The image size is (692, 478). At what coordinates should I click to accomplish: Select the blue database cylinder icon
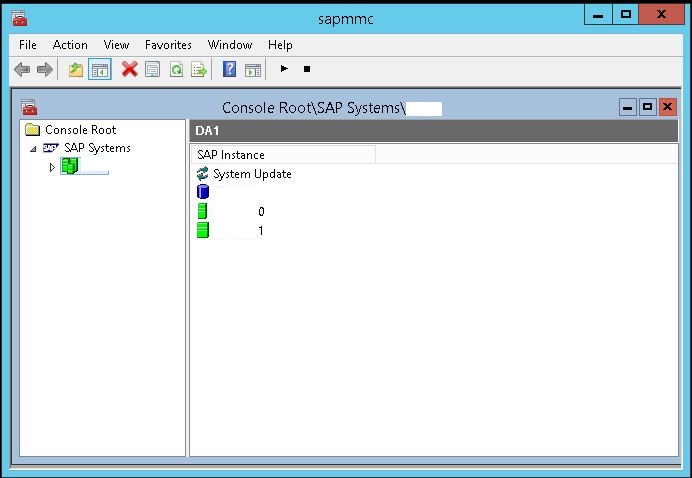203,192
